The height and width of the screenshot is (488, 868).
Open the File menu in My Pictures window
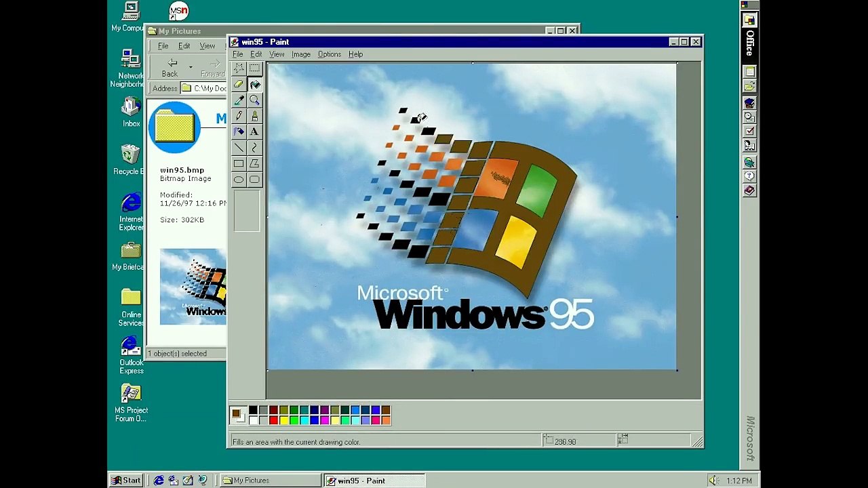point(163,46)
